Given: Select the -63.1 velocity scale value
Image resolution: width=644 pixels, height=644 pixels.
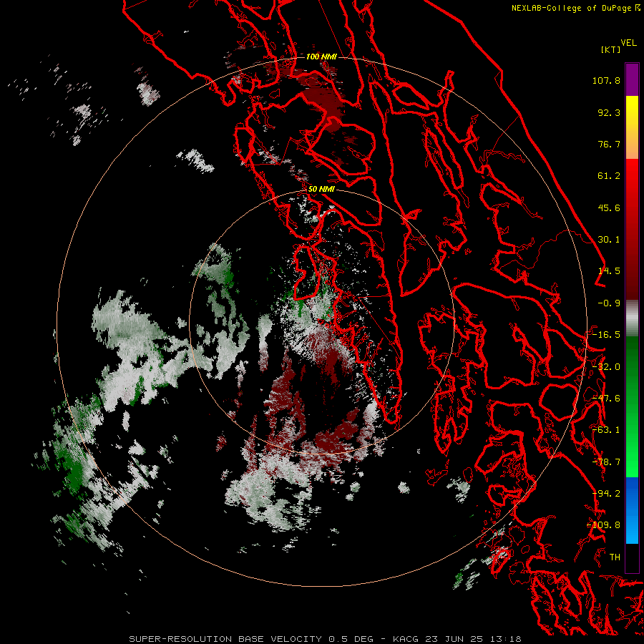Looking at the screenshot, I should click(x=606, y=430).
